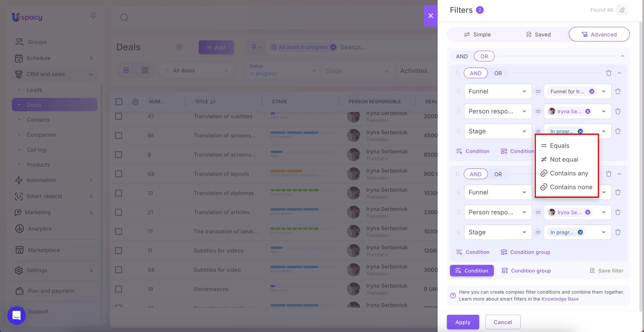The width and height of the screenshot is (644, 332).
Task: Click the eraser icon to clear filters
Action: pyautogui.click(x=622, y=10)
